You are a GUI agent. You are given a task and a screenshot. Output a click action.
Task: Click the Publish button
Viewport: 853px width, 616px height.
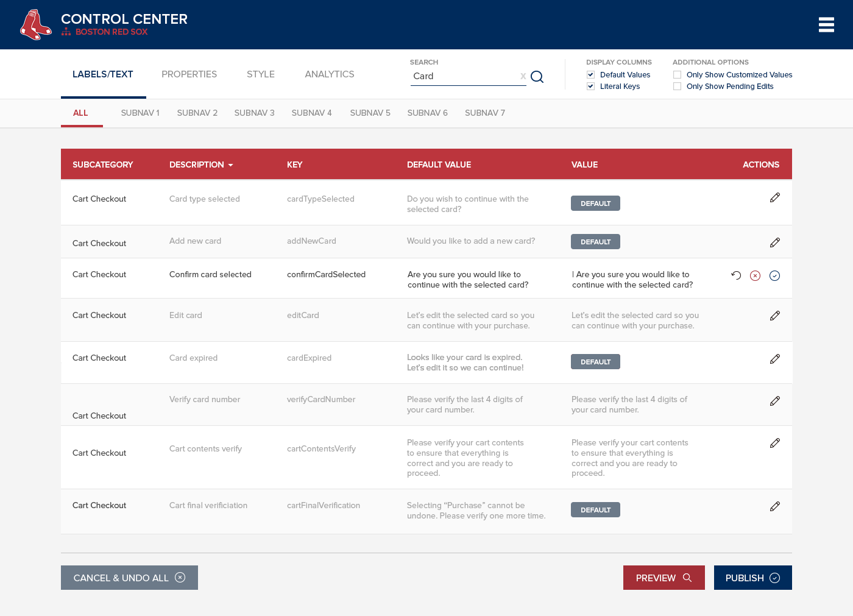click(753, 578)
